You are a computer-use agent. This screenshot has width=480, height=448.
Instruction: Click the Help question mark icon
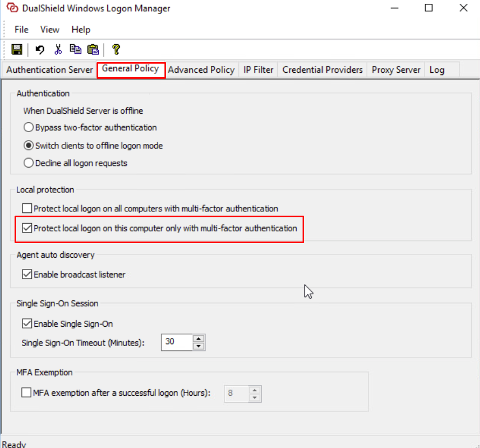116,49
